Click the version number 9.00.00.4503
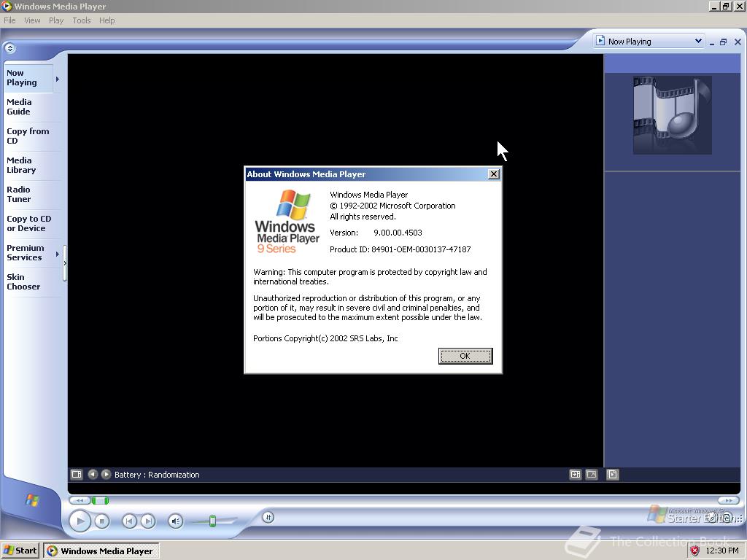747x560 pixels. pos(398,233)
